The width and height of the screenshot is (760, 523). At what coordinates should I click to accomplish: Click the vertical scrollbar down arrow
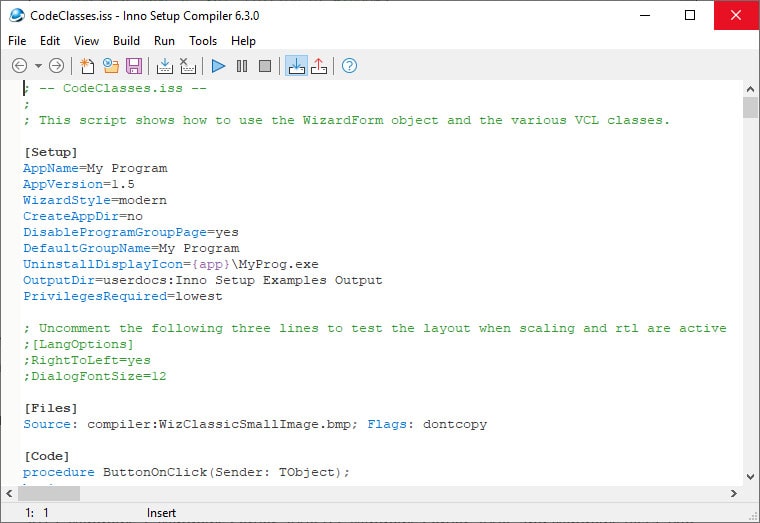tap(750, 476)
